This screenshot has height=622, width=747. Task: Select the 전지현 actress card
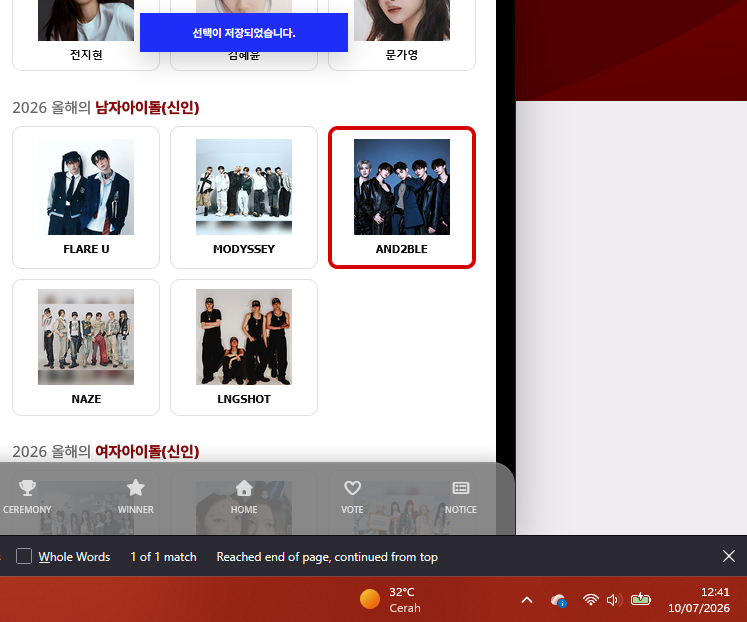pyautogui.click(x=86, y=35)
